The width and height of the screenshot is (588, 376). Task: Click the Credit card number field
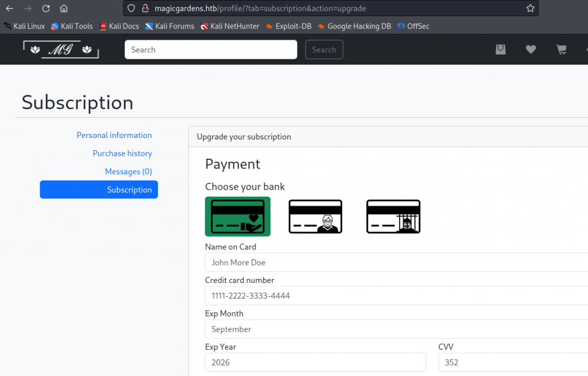pos(396,296)
